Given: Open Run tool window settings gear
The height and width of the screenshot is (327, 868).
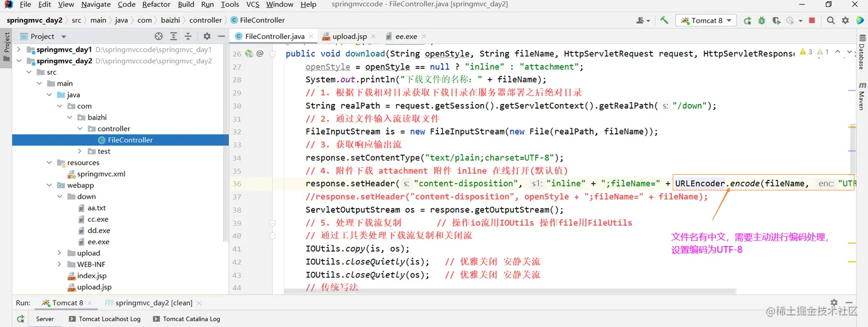Looking at the screenshot, I should 834,302.
